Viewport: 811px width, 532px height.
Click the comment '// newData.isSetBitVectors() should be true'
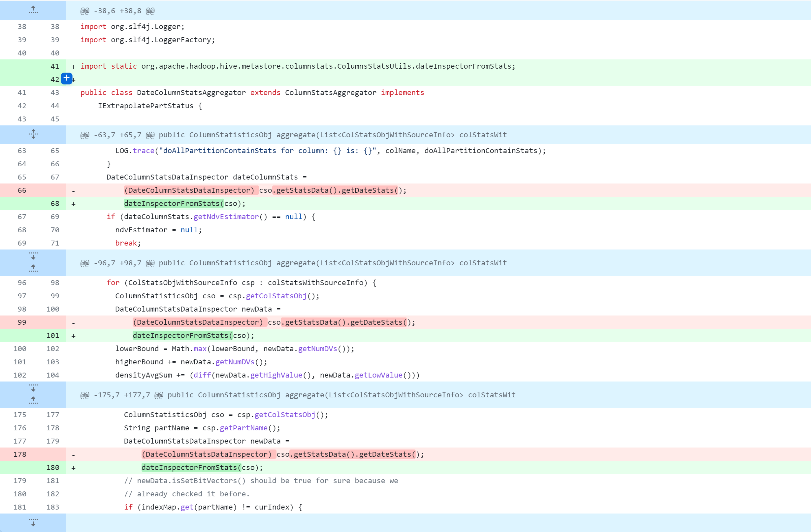click(x=261, y=481)
